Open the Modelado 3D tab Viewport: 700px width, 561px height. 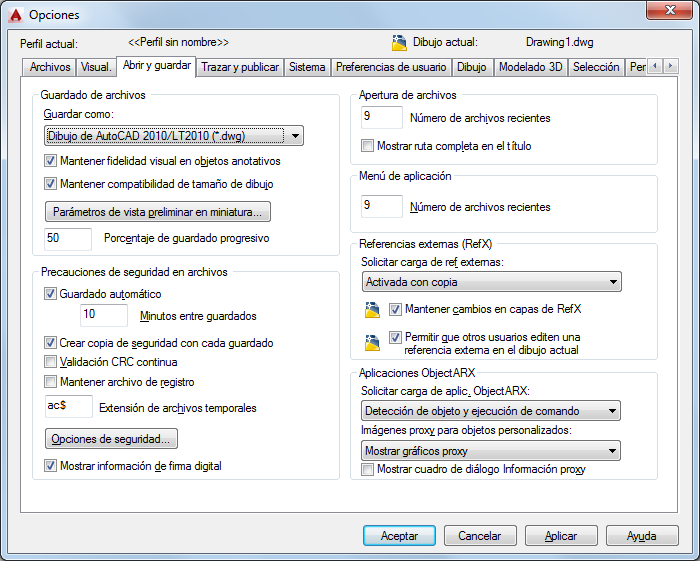(x=531, y=67)
